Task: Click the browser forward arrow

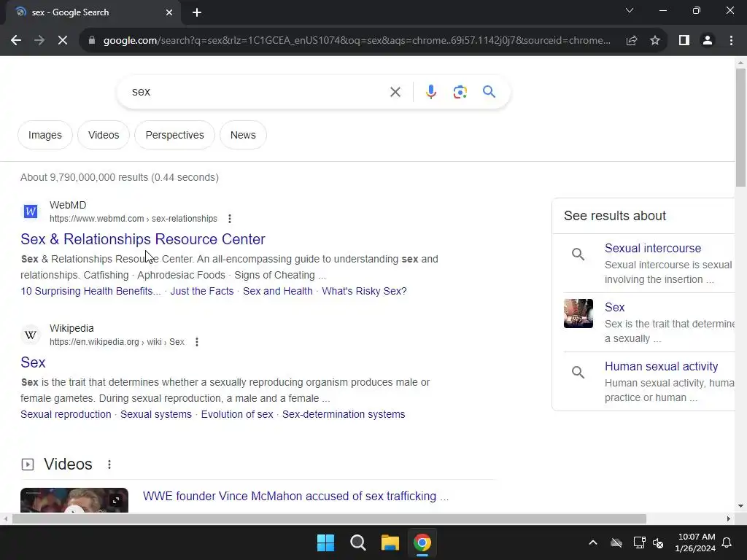Action: pos(39,41)
